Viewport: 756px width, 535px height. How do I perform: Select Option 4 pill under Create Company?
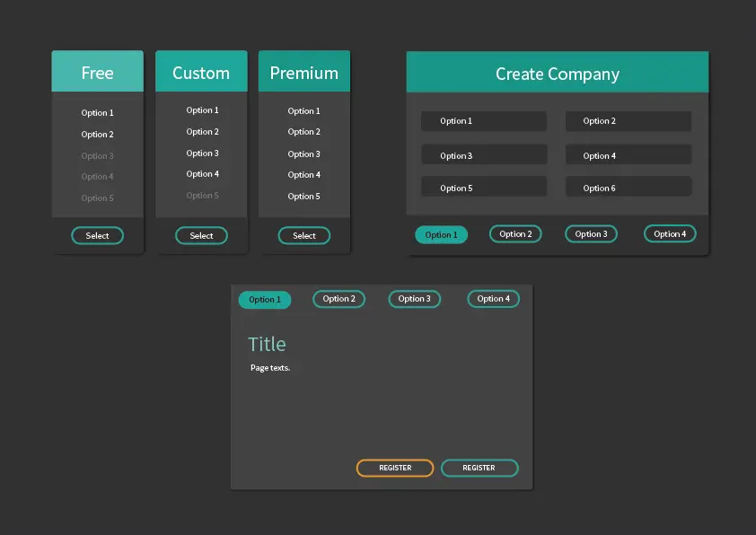click(x=670, y=233)
